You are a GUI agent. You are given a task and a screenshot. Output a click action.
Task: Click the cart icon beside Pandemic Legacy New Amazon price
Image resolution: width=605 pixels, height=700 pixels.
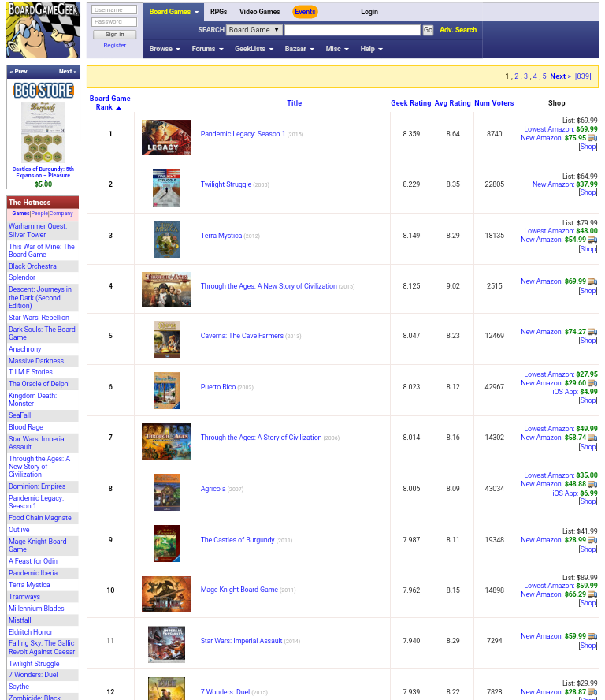pos(592,138)
